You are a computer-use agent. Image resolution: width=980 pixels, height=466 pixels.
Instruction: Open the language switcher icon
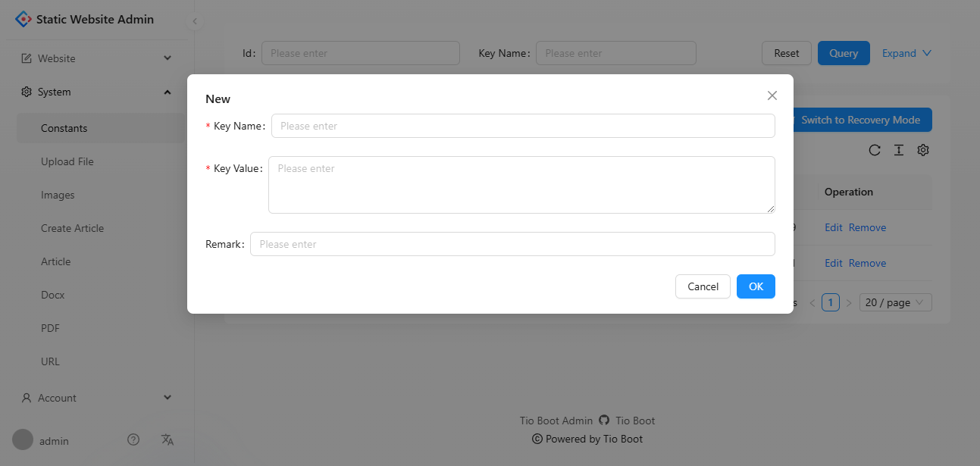coord(168,439)
